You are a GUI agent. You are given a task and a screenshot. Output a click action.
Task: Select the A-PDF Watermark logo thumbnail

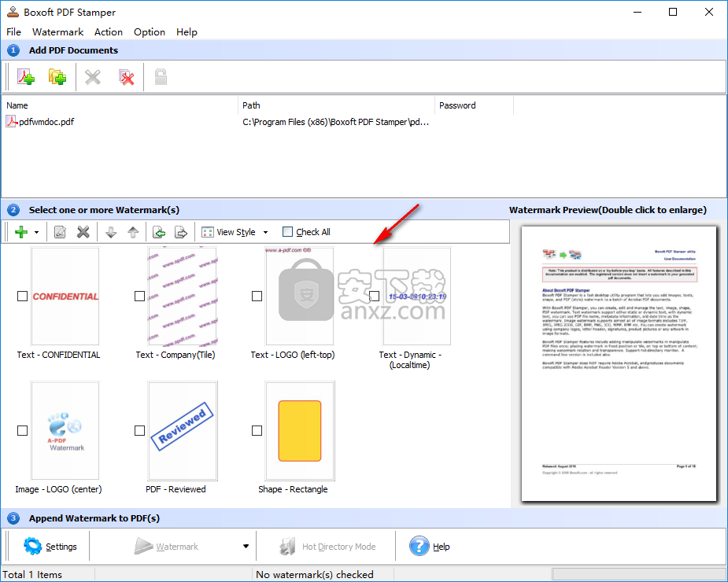(x=65, y=431)
